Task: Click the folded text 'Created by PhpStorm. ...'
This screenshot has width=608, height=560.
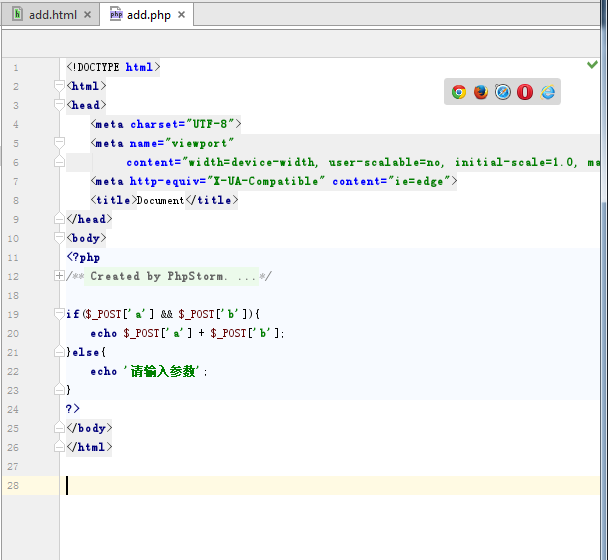Action: click(x=173, y=276)
